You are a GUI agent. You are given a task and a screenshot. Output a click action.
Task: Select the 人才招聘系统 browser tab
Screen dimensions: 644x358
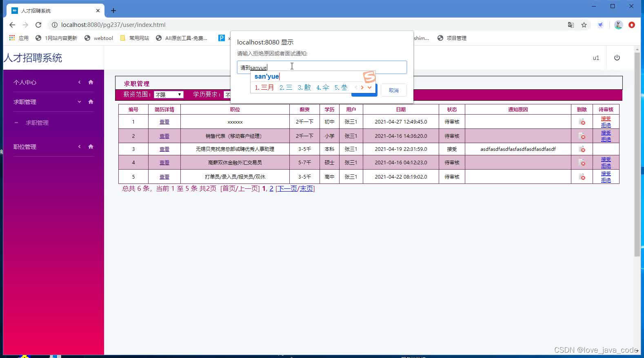pos(56,11)
